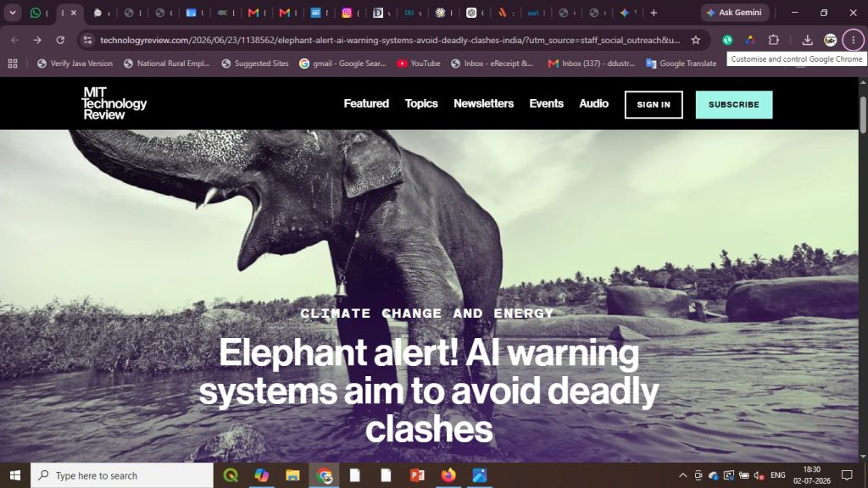This screenshot has width=868, height=488.
Task: Show hidden system tray icons
Action: [683, 475]
